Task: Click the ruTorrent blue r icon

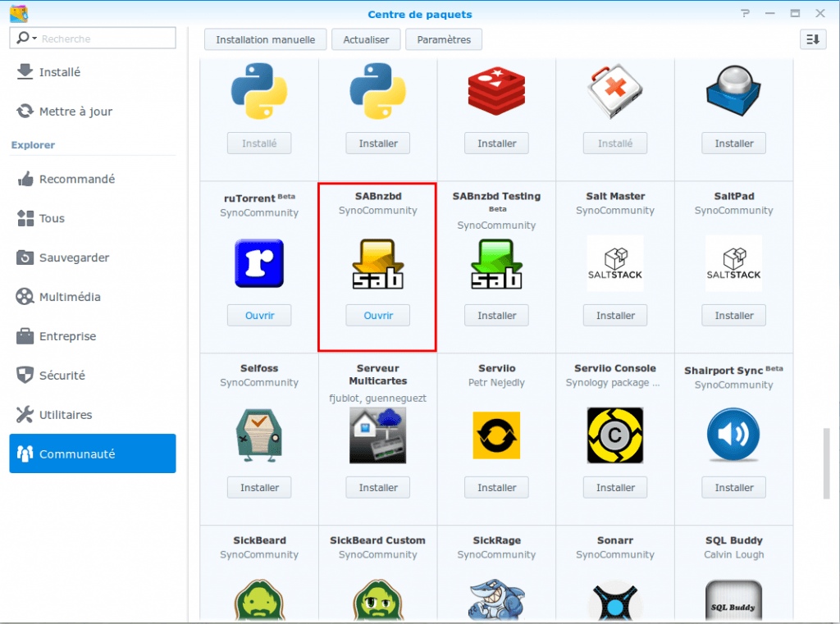Action: pyautogui.click(x=259, y=263)
